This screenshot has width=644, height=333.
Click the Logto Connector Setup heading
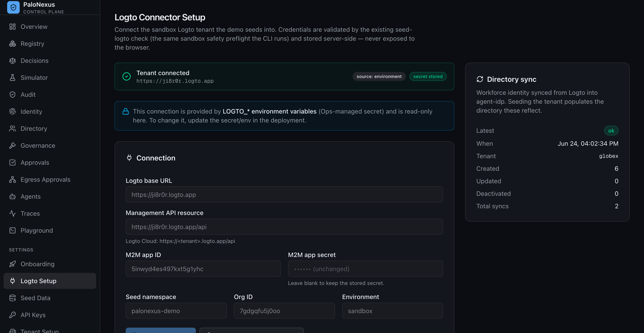point(160,17)
